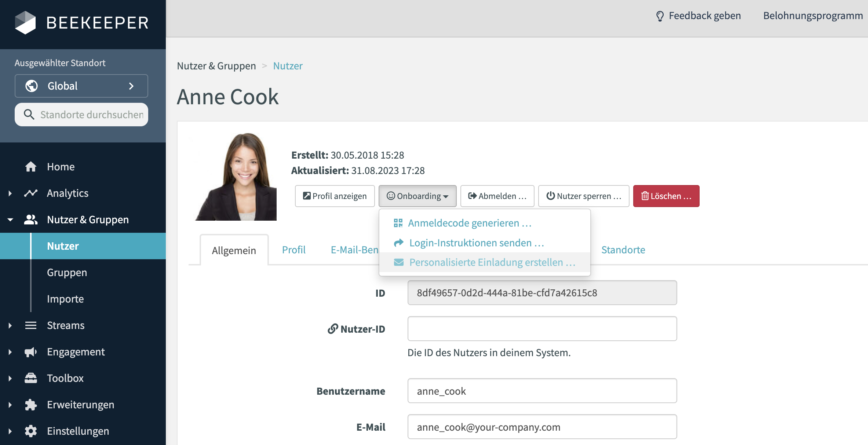Select the Streams icon
Viewport: 868px width, 445px height.
tap(30, 325)
